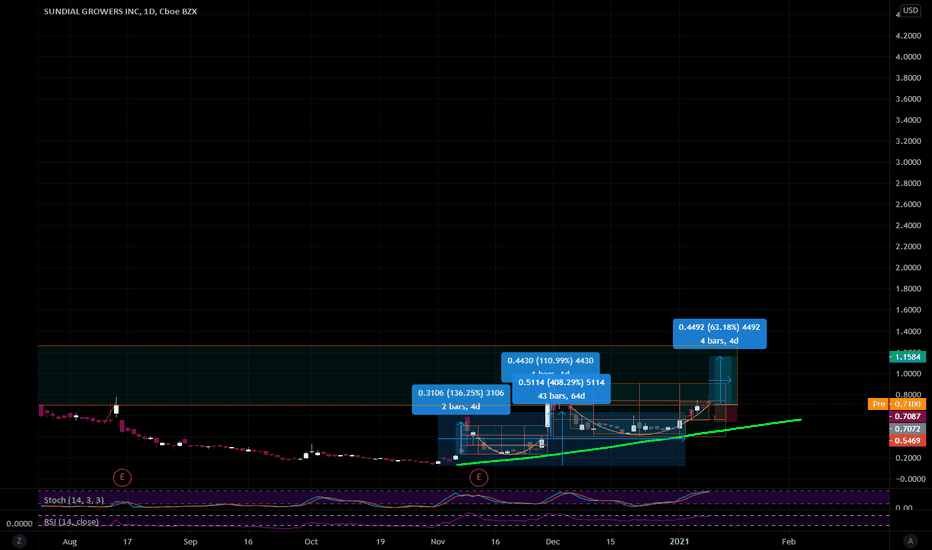Click the 0.7087 price tag
Image resolution: width=932 pixels, height=550 pixels.
point(907,416)
